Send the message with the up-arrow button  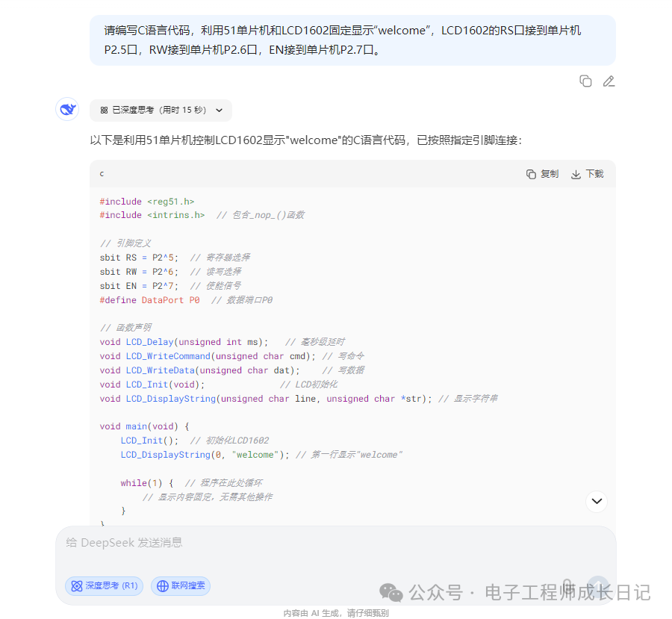[597, 587]
